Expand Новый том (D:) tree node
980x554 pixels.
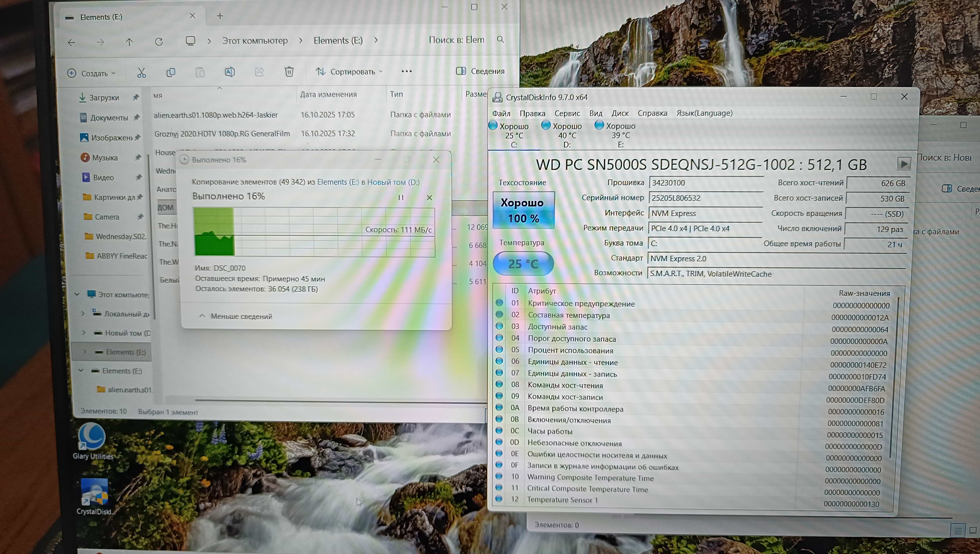click(84, 333)
